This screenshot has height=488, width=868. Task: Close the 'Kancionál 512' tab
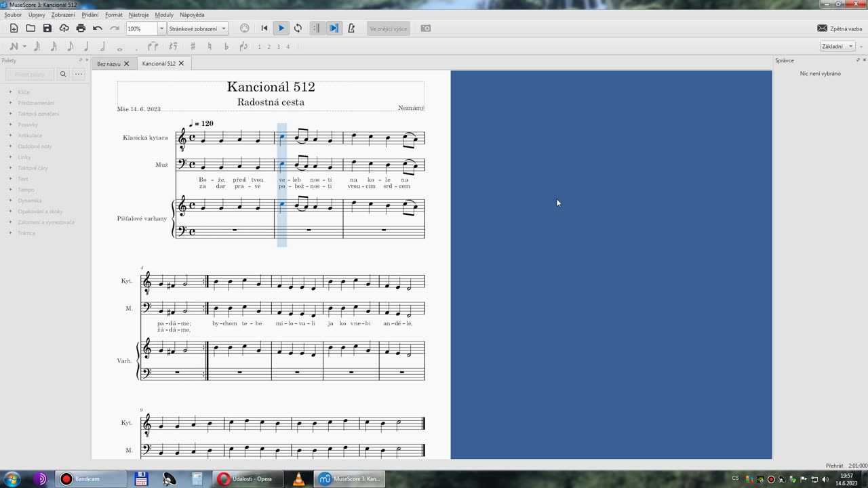tap(181, 63)
